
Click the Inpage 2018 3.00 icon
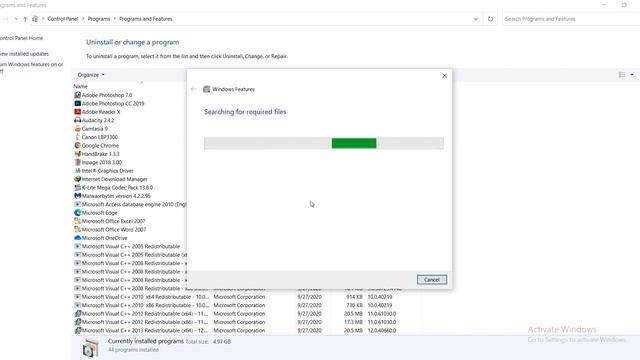[x=78, y=162]
